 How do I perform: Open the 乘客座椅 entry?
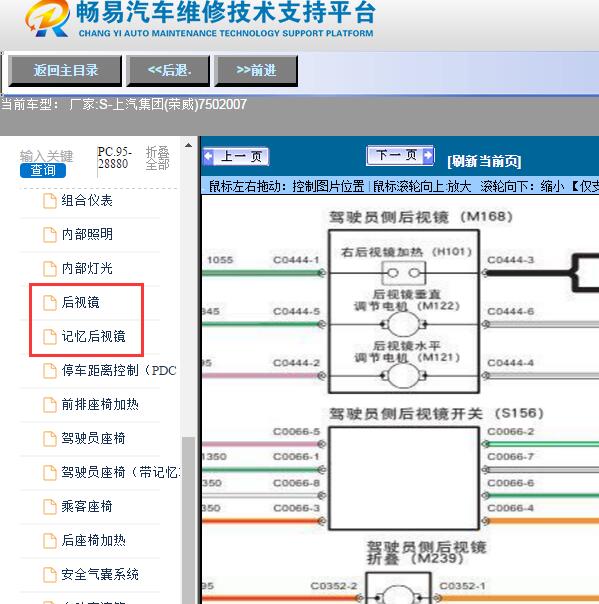[87, 506]
